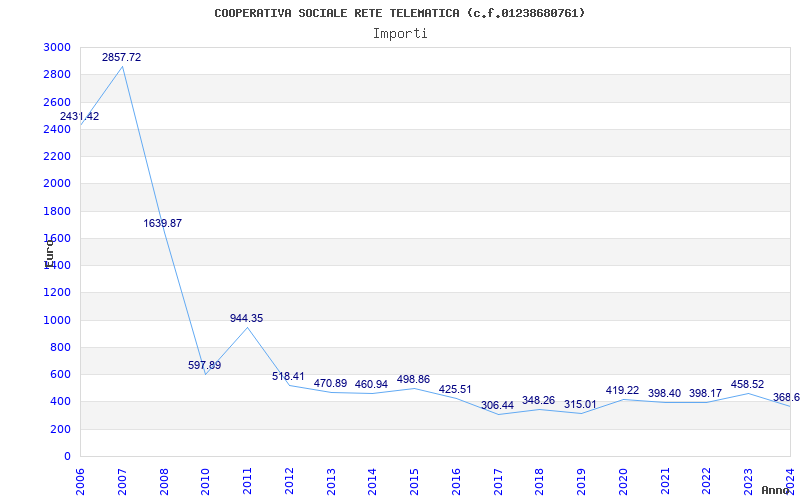Click the 498.86 data label
The height and width of the screenshot is (500, 800).
coord(413,379)
